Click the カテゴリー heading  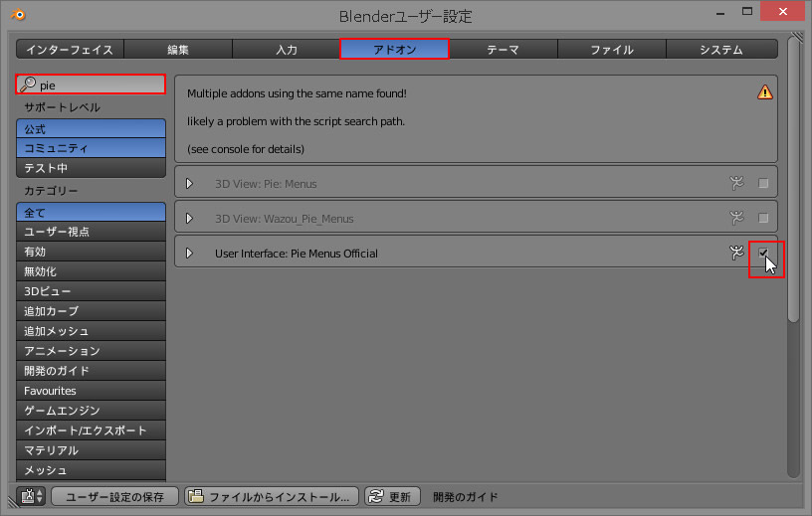click(x=51, y=191)
